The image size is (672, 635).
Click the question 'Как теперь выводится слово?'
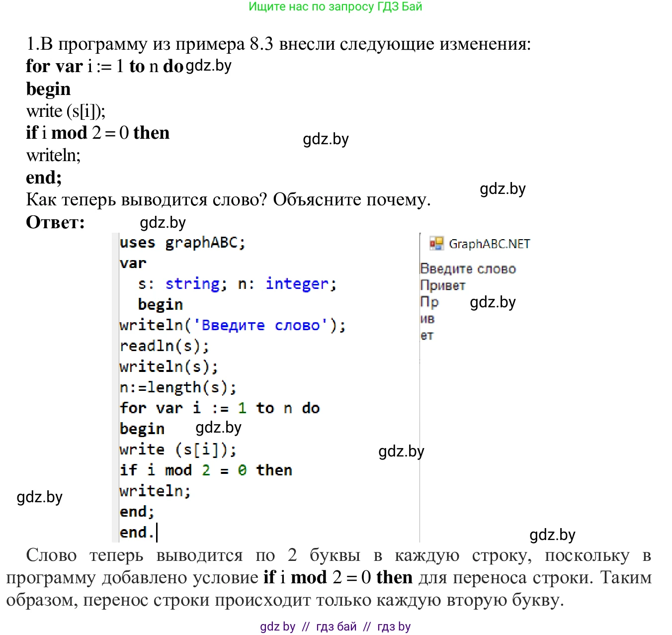click(x=147, y=200)
